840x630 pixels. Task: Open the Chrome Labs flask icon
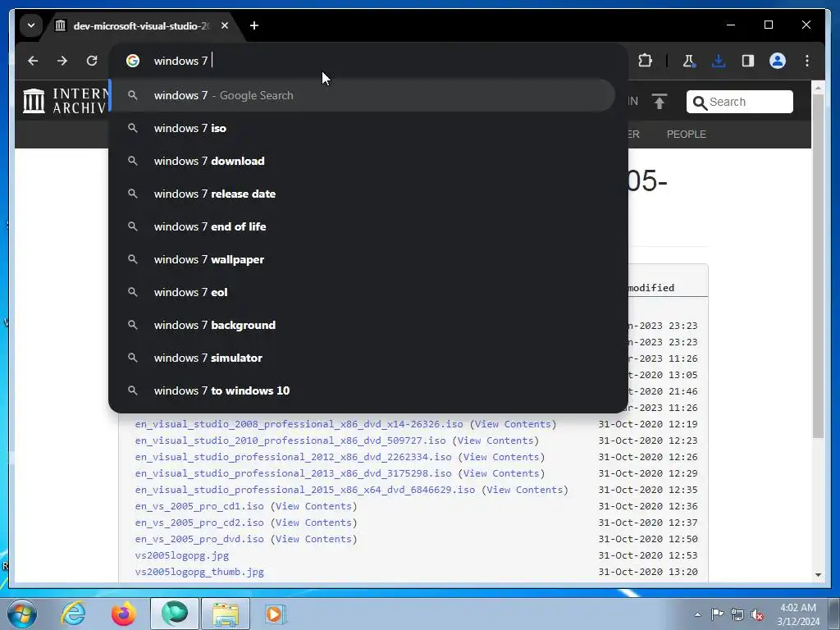(x=689, y=61)
